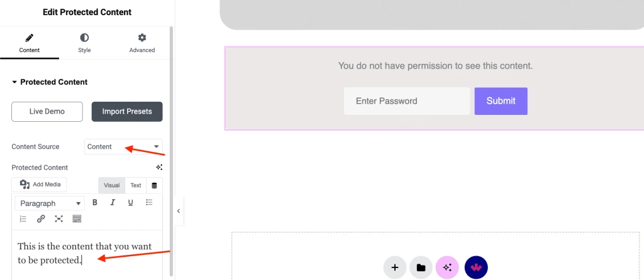Insert a numbered list
This screenshot has height=280, width=644.
click(23, 219)
